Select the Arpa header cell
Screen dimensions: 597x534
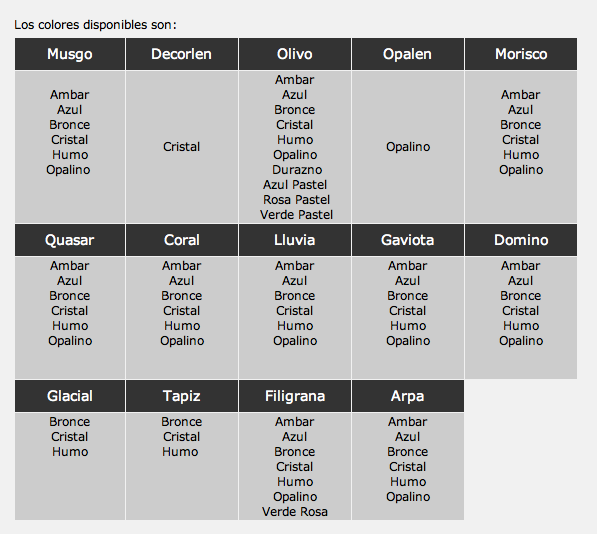(408, 396)
